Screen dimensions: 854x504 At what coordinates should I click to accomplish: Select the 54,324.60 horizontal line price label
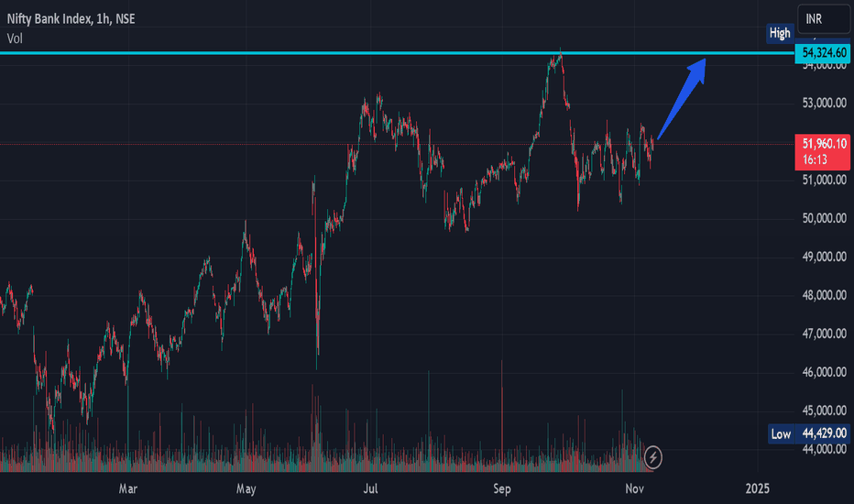[x=823, y=53]
